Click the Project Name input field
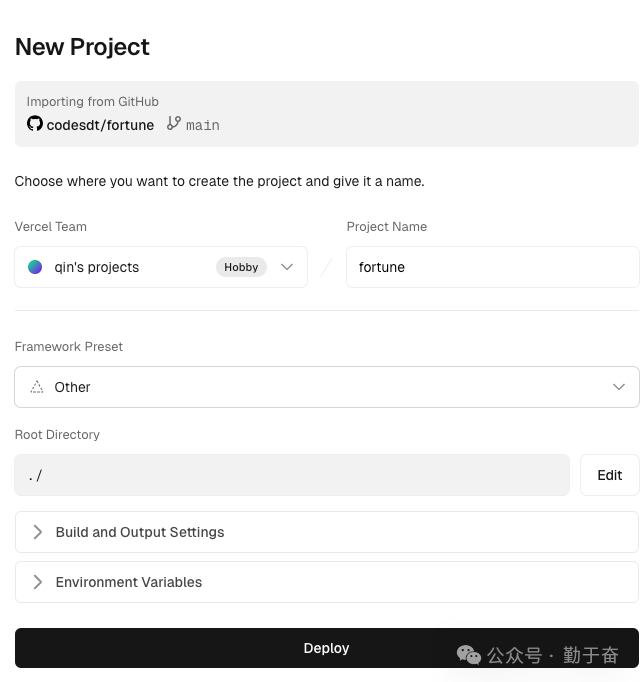640x682 pixels. 492,267
